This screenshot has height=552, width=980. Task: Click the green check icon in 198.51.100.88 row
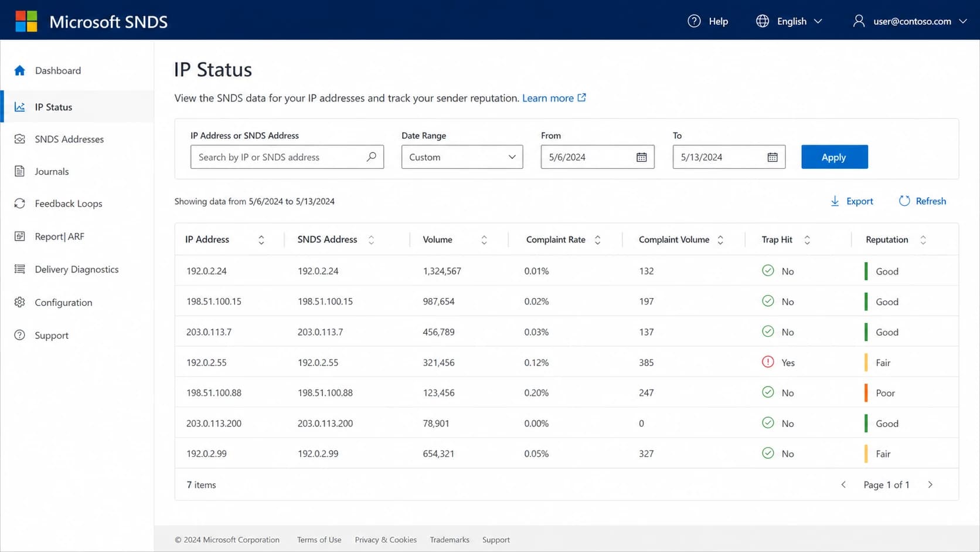point(768,392)
